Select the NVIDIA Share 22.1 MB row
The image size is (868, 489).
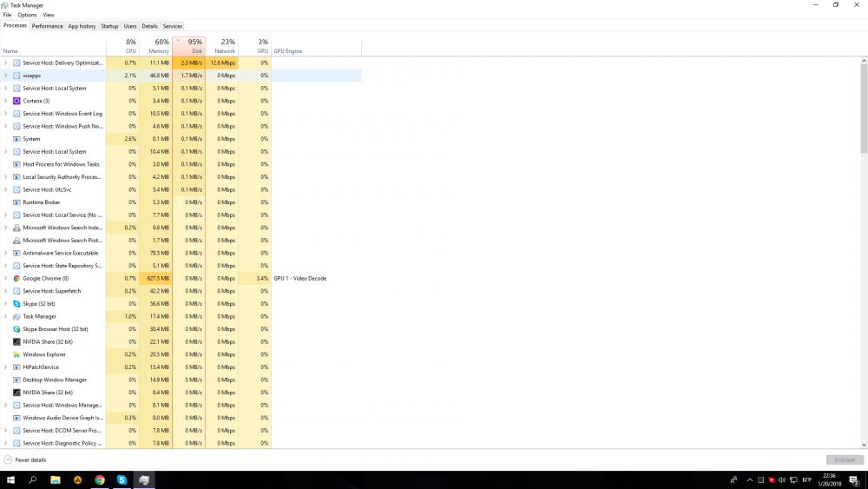[x=181, y=341]
